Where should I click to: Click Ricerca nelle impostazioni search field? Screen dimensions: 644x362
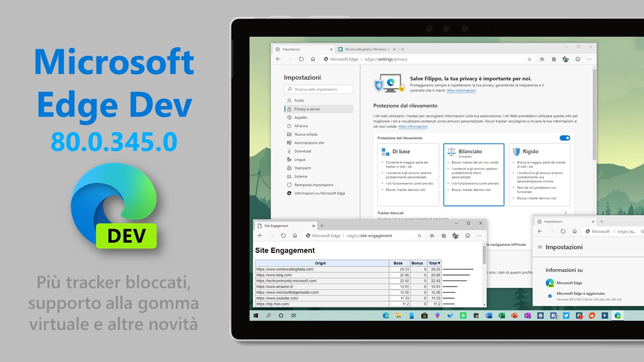click(318, 89)
